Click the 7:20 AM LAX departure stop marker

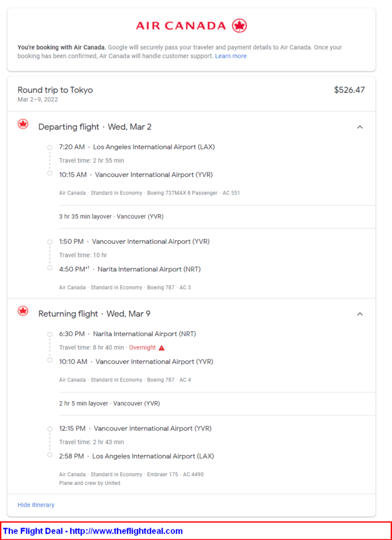50,148
